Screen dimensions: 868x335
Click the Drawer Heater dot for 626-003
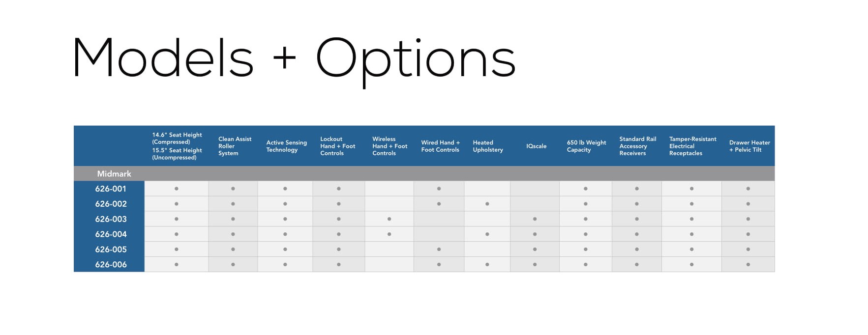pyautogui.click(x=748, y=219)
